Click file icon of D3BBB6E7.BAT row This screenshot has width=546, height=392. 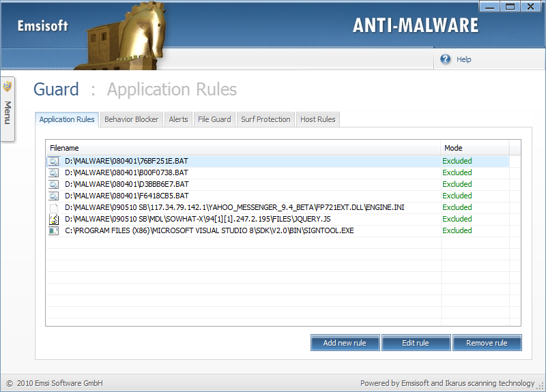[54, 184]
